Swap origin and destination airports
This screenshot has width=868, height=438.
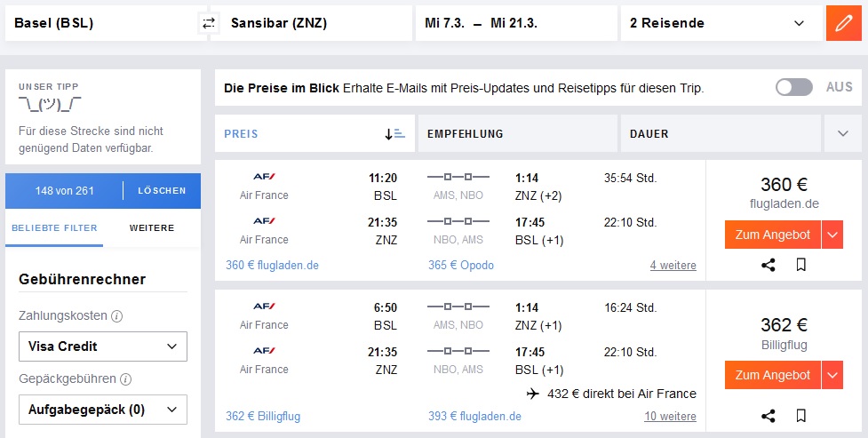point(209,23)
